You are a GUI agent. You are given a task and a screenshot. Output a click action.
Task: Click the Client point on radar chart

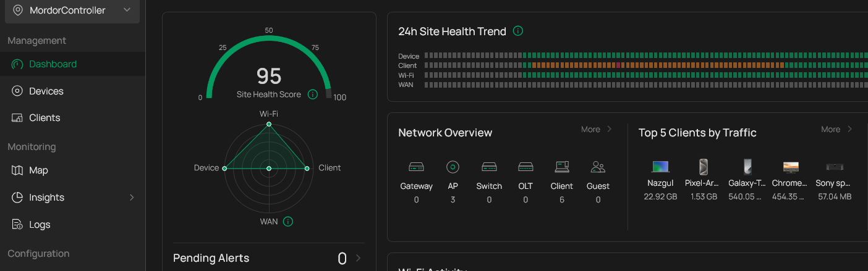point(307,168)
